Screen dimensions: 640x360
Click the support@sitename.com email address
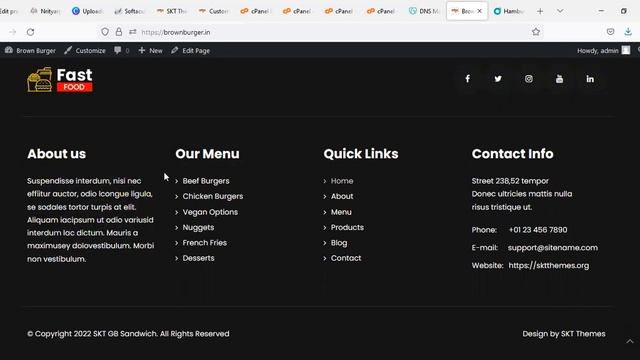click(x=553, y=248)
